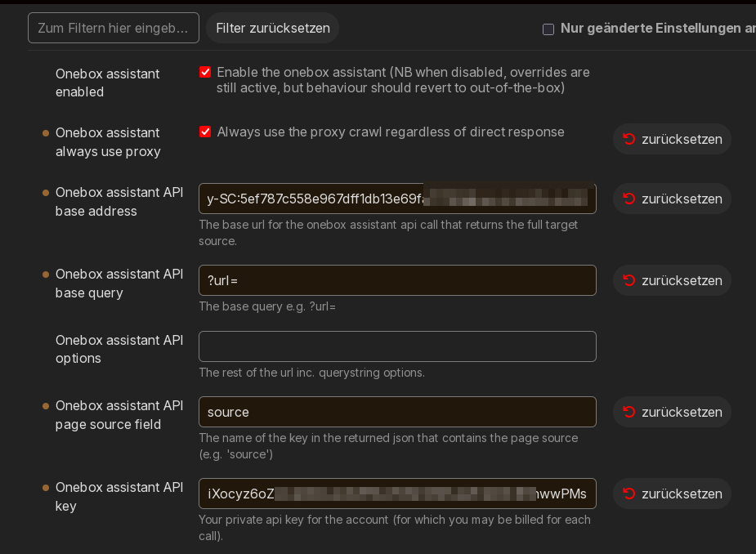Click 'The base url for the onebox assistant' description
Screen dimensions: 756x554
click(x=388, y=232)
